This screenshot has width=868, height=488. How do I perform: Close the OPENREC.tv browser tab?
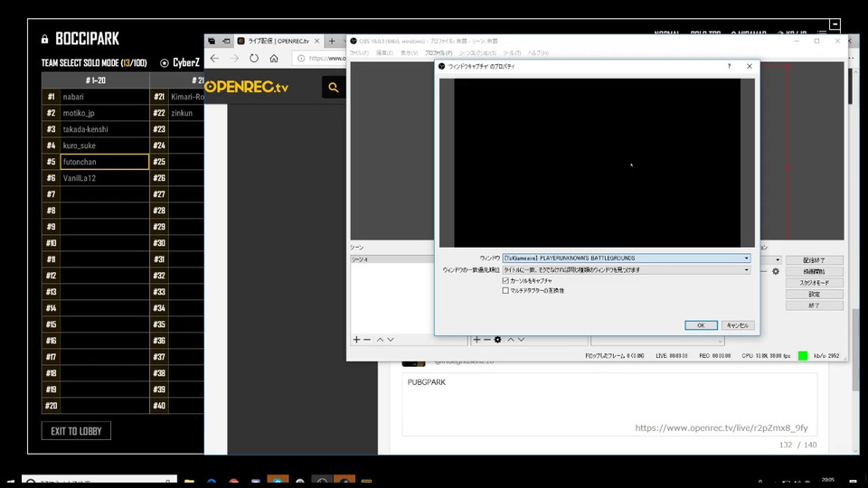point(316,41)
